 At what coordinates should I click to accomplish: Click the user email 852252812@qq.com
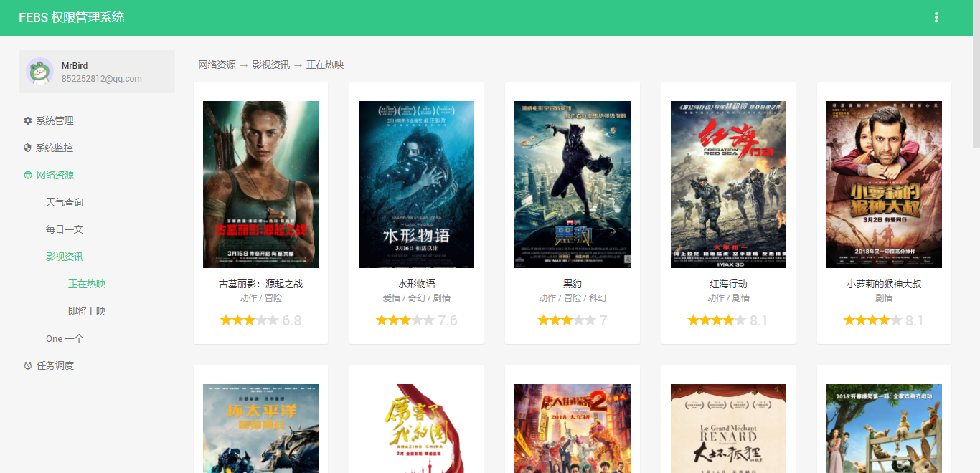tap(102, 79)
